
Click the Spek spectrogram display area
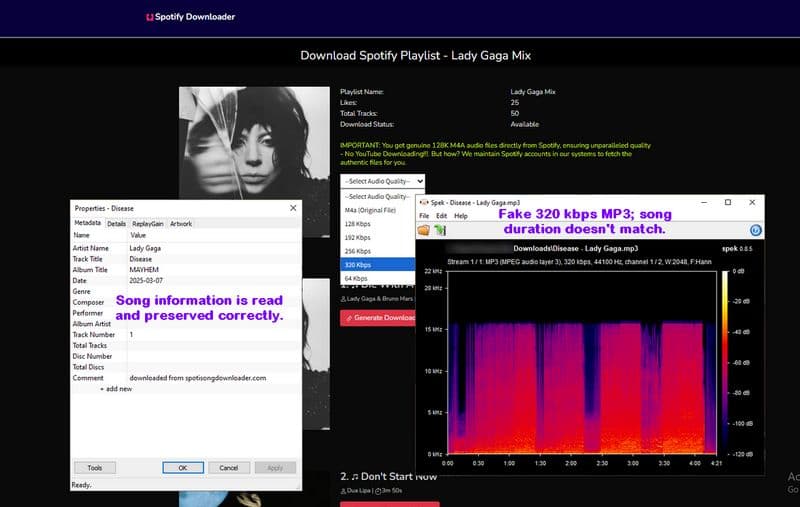pyautogui.click(x=582, y=362)
